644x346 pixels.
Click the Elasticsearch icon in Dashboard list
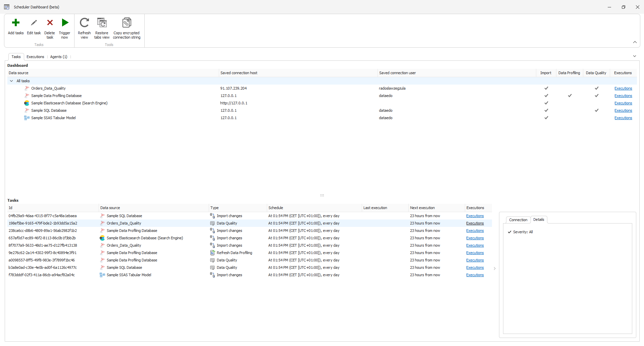(x=27, y=103)
